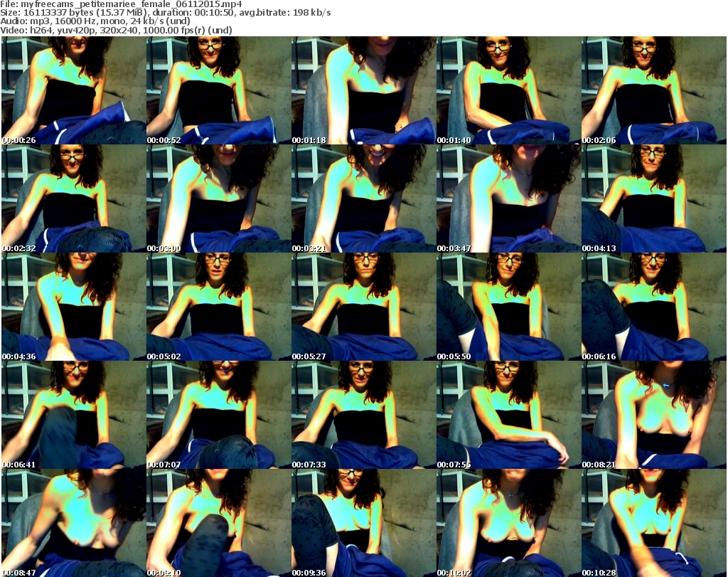Select the thumbnail at 00:10:02
Viewport: 728px width, 577px height.
(509, 523)
